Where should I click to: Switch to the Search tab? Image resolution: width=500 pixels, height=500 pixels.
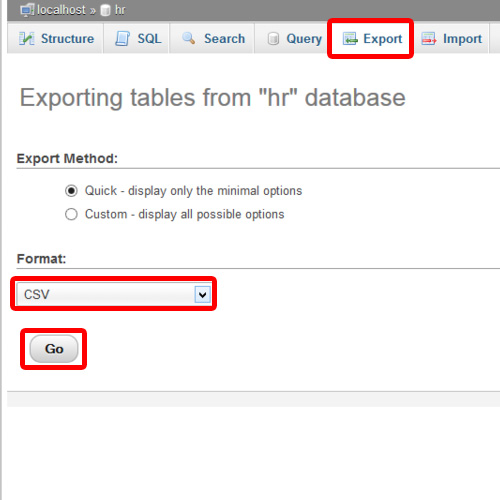click(212, 38)
